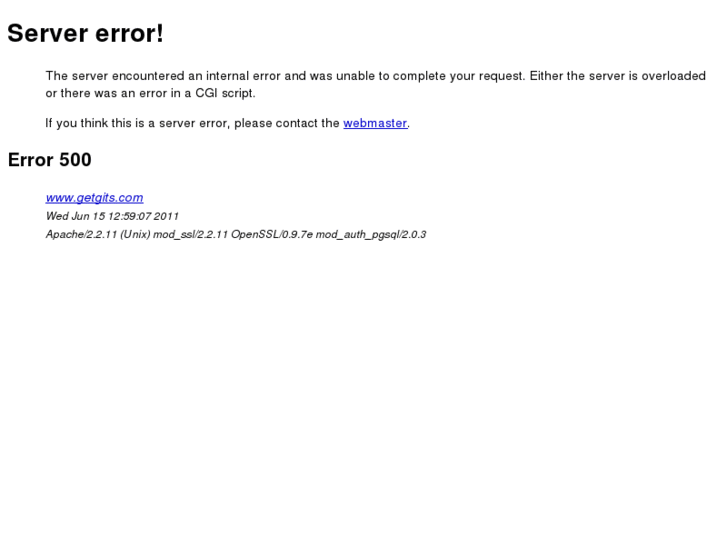Click the words "please contact the"

tap(287, 123)
